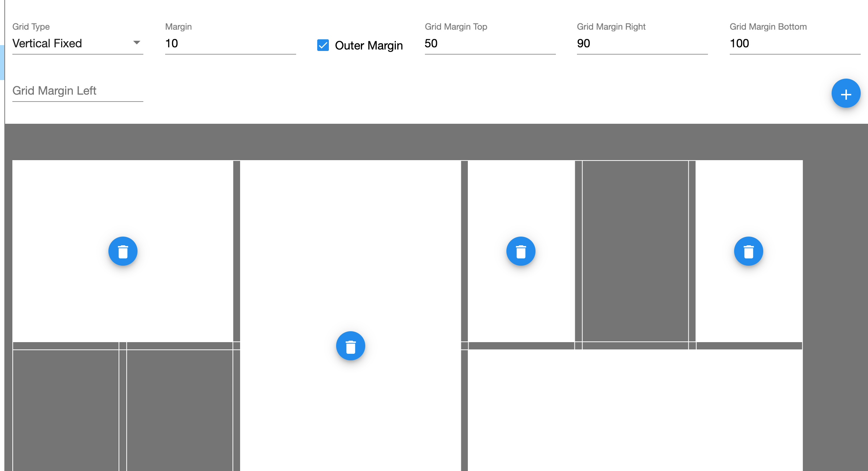Click the Grid Margin Bottom field

pyautogui.click(x=795, y=44)
